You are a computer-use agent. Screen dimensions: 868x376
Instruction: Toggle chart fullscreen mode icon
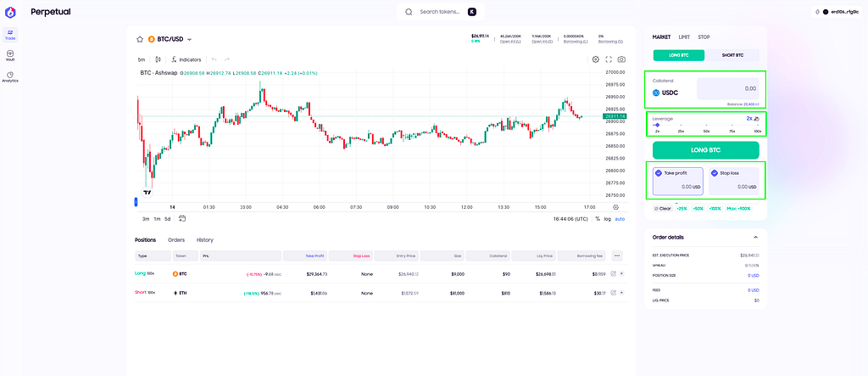tap(609, 59)
